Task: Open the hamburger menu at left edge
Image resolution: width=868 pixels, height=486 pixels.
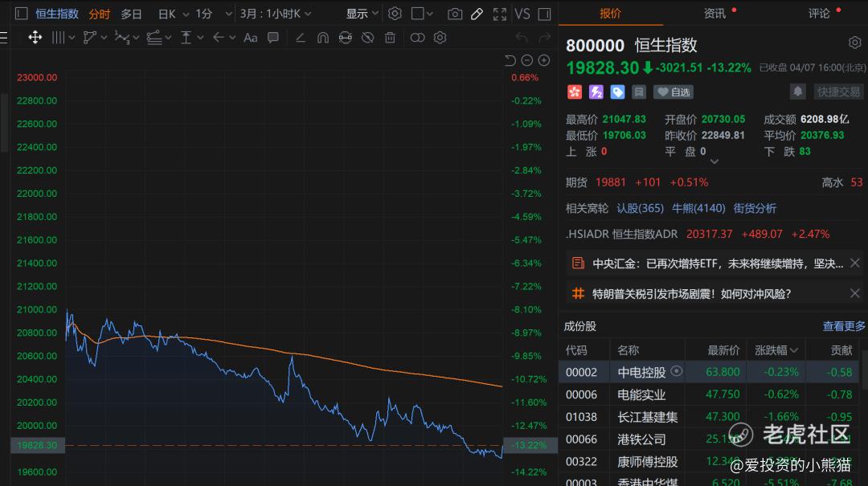Action: pyautogui.click(x=4, y=38)
